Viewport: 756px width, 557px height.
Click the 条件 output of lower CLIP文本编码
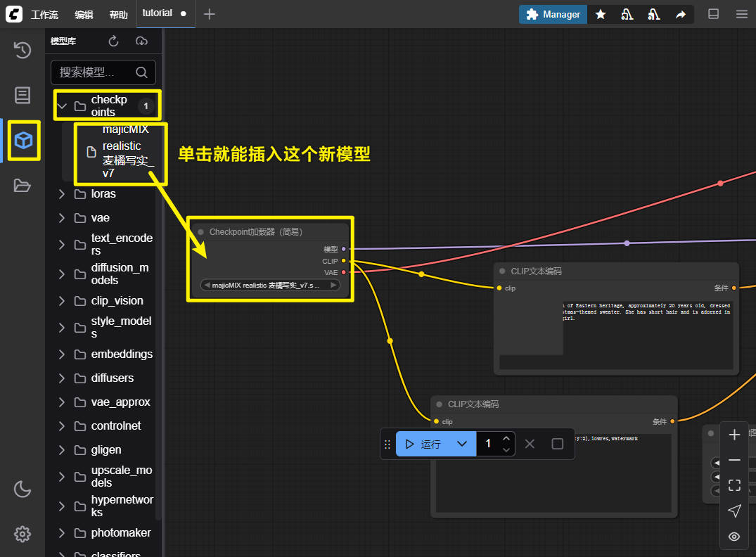672,421
